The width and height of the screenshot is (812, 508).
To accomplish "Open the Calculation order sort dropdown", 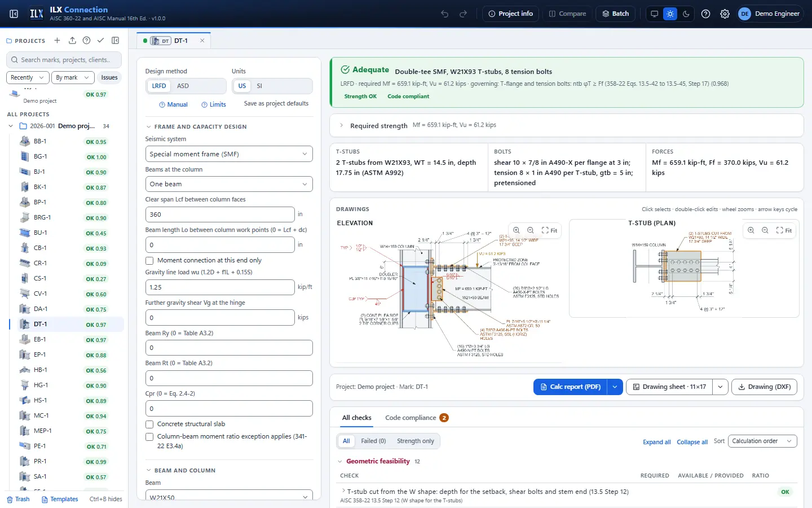I will (762, 441).
